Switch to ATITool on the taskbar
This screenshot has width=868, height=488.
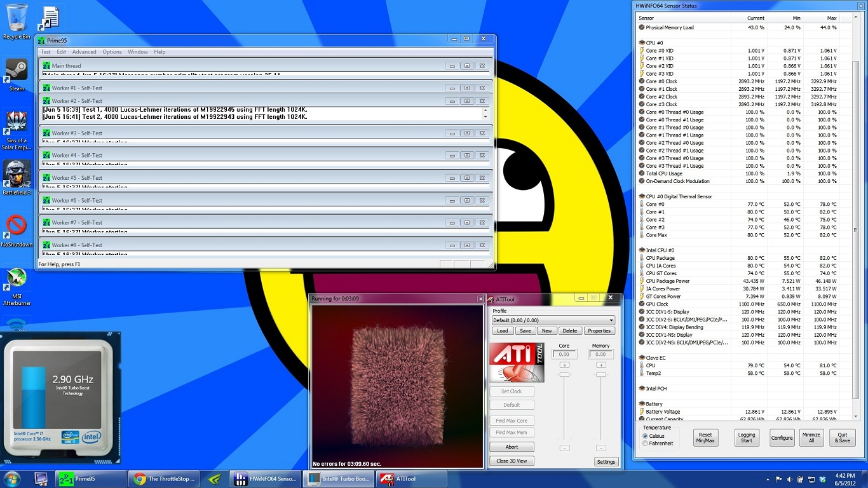[412, 478]
